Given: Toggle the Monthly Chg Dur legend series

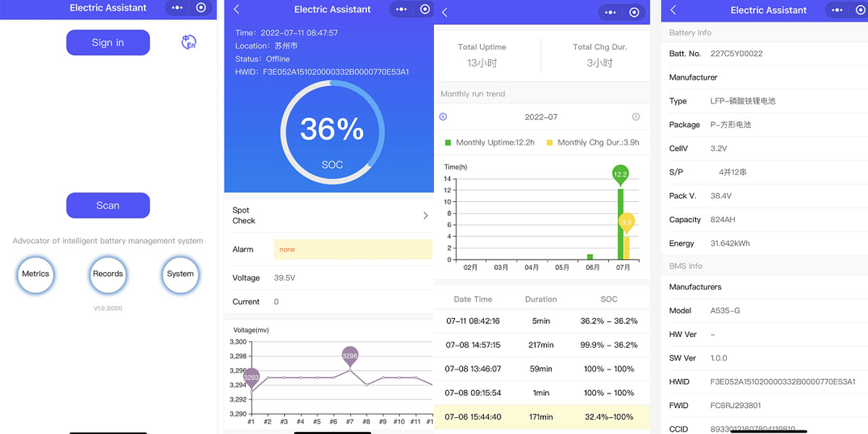Looking at the screenshot, I should (592, 142).
